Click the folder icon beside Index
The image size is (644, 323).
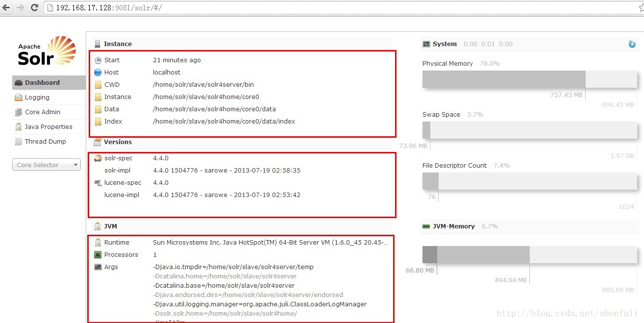click(x=98, y=121)
